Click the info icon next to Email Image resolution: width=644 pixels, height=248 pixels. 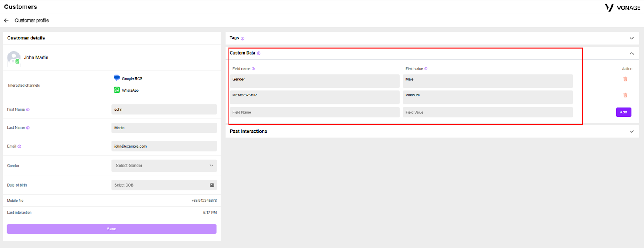click(19, 146)
